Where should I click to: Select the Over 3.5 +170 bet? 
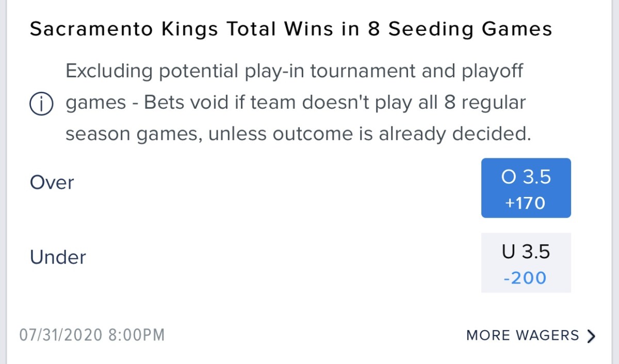[x=526, y=188]
